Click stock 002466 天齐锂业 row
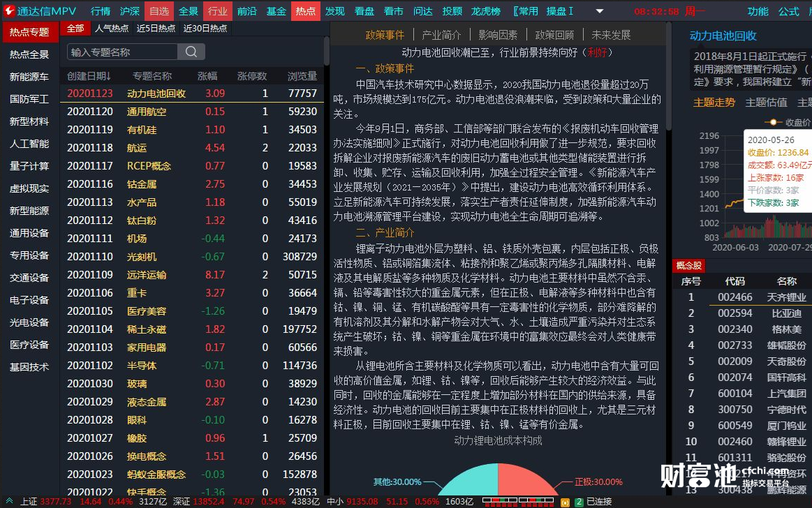This screenshot has height=508, width=812. pos(743,297)
